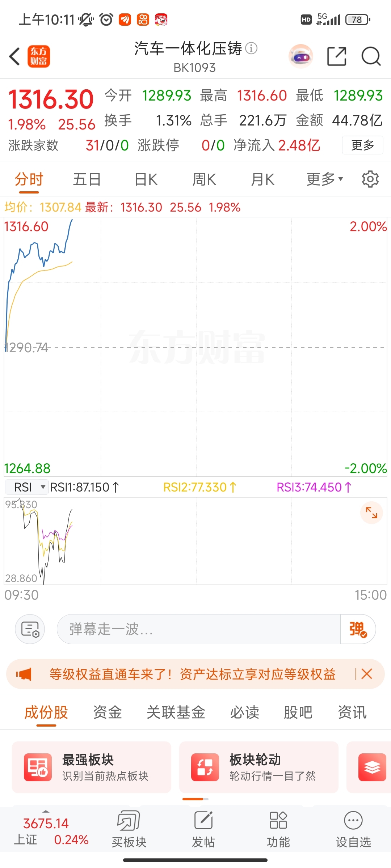Viewport: 391px width, 868px height.
Task: Expand the 更多 chart period dropdown
Action: coord(325,179)
